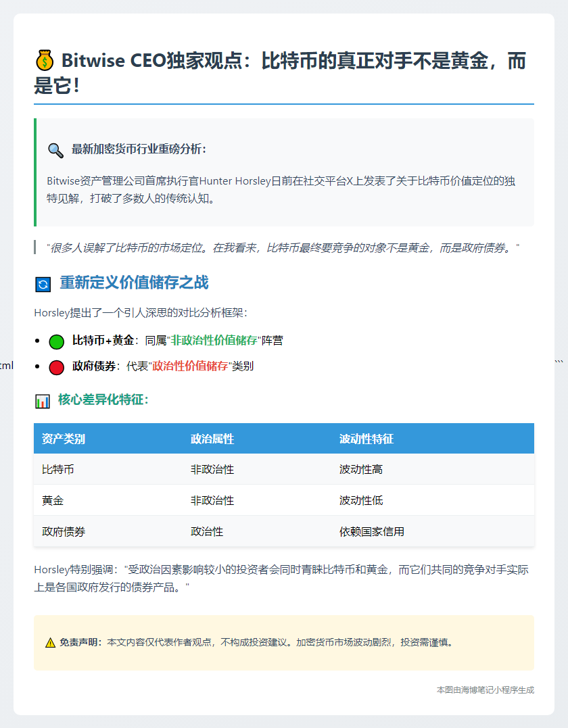Click the bar chart icon
The image size is (568, 728).
coord(43,401)
